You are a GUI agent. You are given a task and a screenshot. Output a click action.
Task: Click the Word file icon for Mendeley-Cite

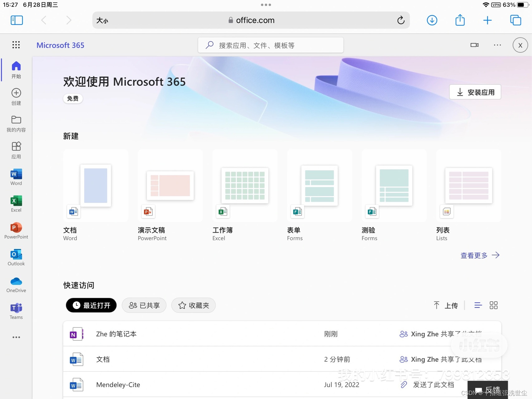point(76,385)
